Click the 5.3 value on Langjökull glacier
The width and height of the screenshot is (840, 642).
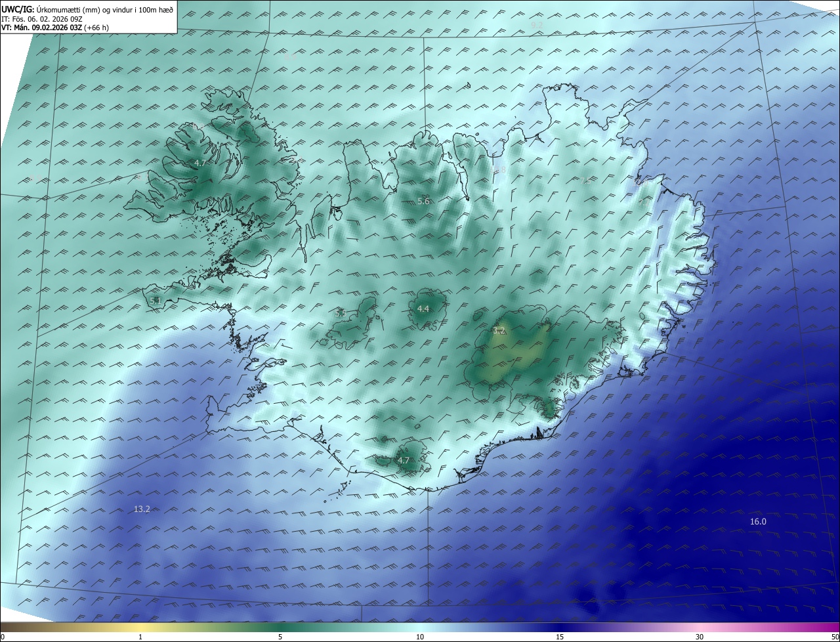tap(340, 314)
